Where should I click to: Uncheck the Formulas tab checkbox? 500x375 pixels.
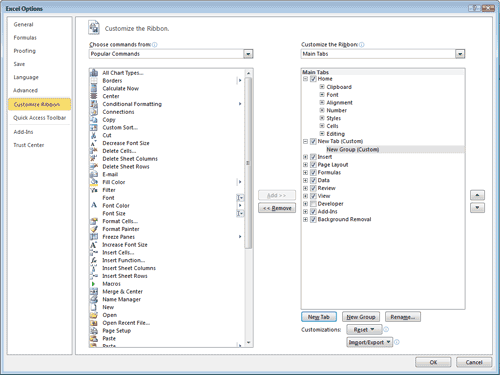313,172
